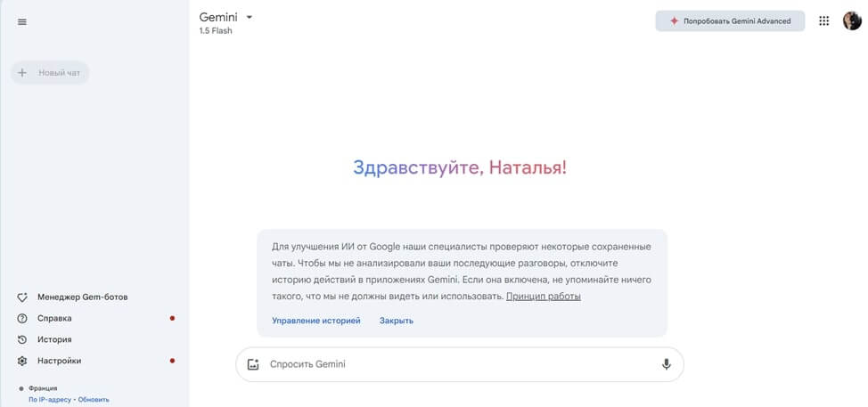Click the По IP-адресу location link
This screenshot has width=868, height=407.
(x=50, y=399)
